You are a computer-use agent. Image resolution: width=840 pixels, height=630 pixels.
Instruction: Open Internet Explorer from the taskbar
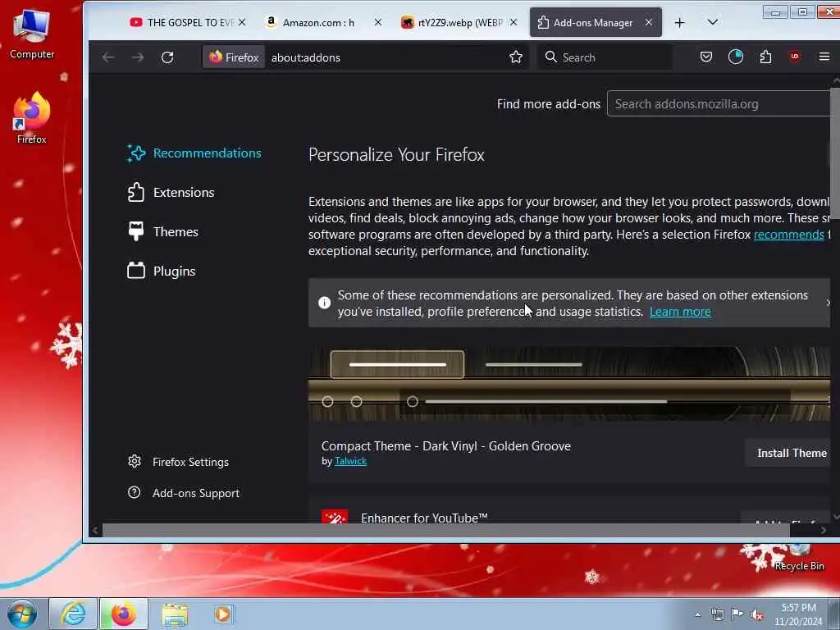(x=72, y=614)
